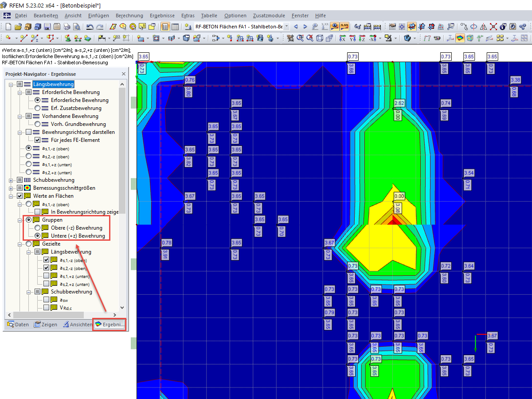The width and height of the screenshot is (532, 399).
Task: Go to next load case arrow
Action: click(x=305, y=27)
